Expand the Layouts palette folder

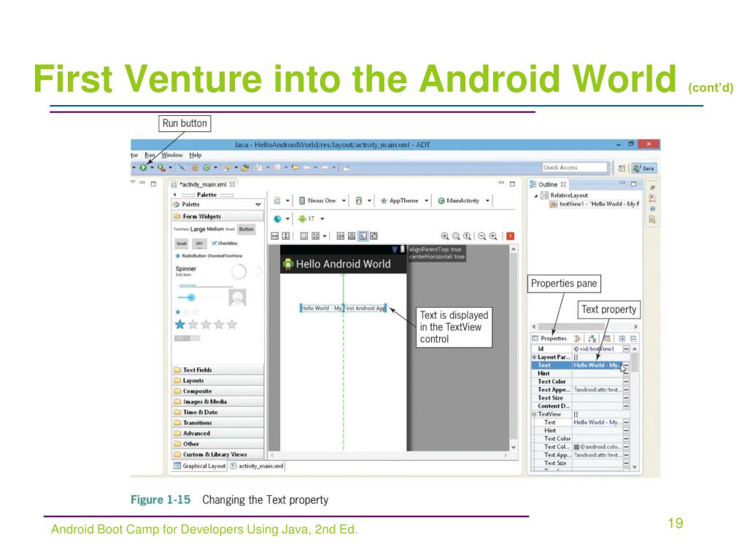[x=217, y=381]
